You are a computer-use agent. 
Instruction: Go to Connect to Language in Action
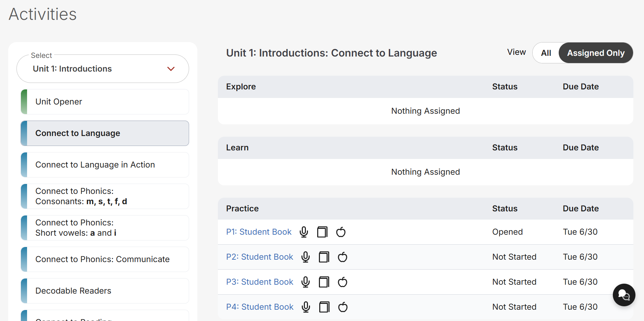point(105,165)
